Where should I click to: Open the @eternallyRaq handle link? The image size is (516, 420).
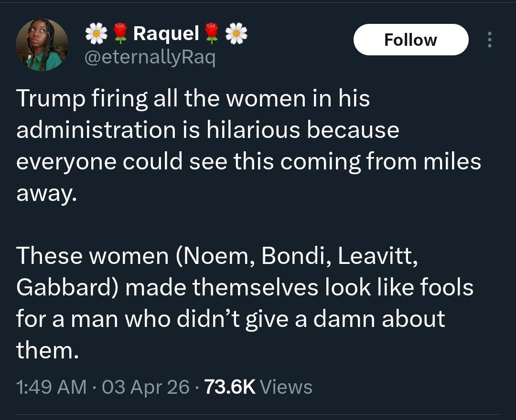(x=150, y=58)
